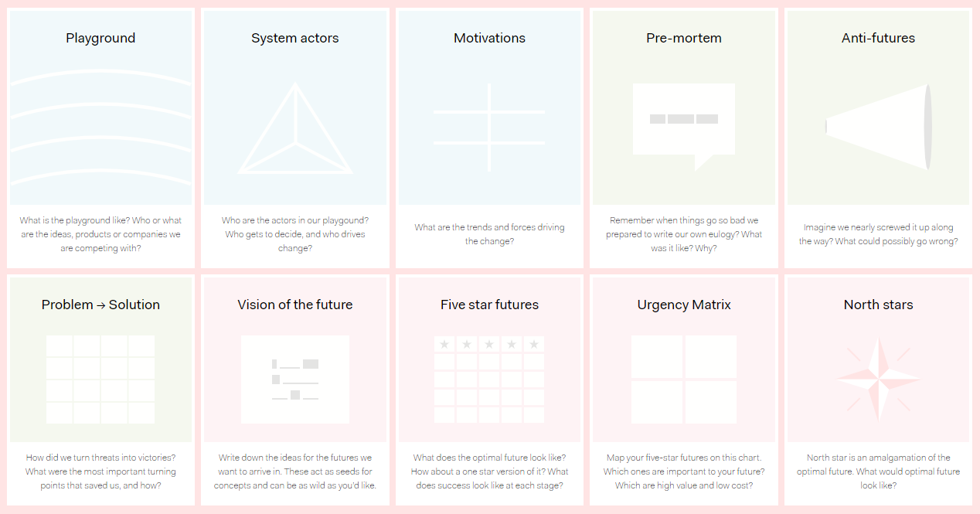Click the Urgency Matrix title
Image resolution: width=980 pixels, height=514 pixels.
683,305
